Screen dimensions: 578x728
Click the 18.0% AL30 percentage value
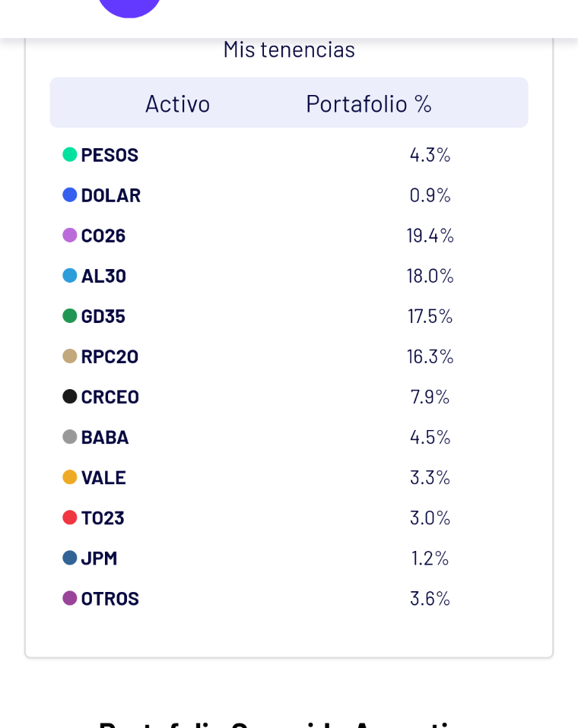tap(430, 276)
